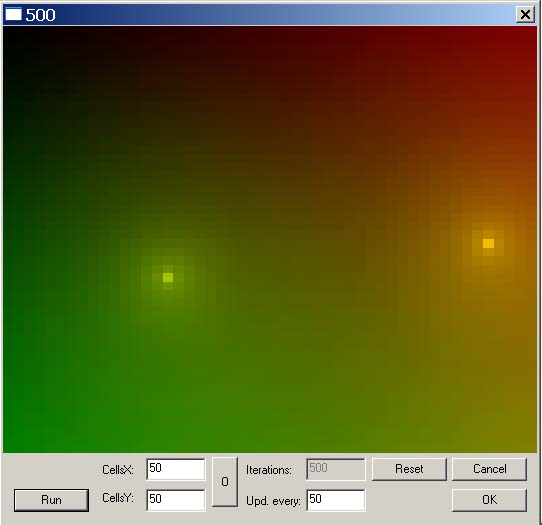Image resolution: width=542 pixels, height=525 pixels.
Task: Click the Run button
Action: (x=51, y=500)
